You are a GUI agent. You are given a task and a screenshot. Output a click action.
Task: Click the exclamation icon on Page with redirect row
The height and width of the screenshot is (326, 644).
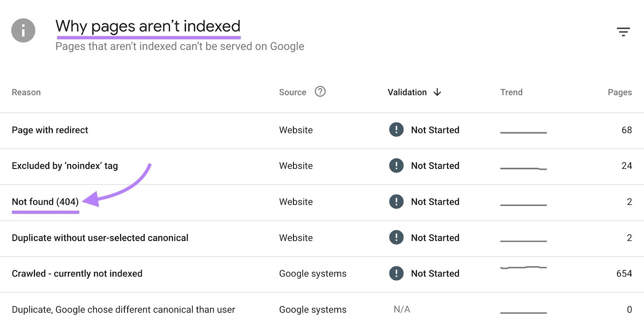(396, 130)
